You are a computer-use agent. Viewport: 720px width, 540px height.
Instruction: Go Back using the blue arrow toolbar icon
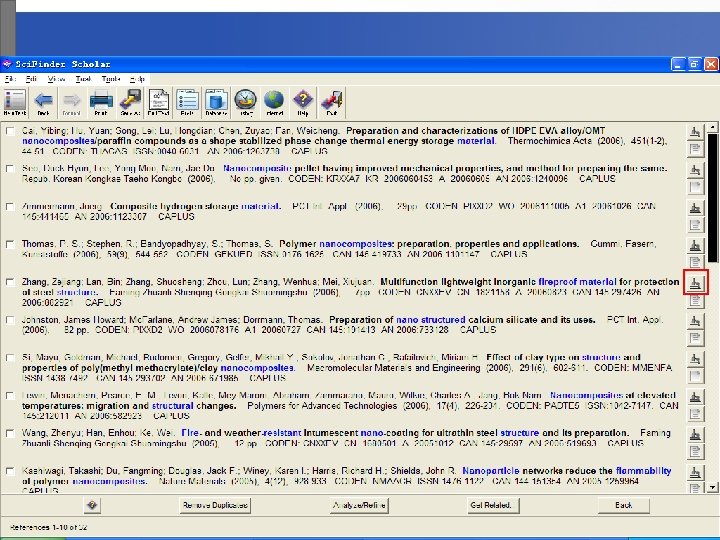coord(43,102)
